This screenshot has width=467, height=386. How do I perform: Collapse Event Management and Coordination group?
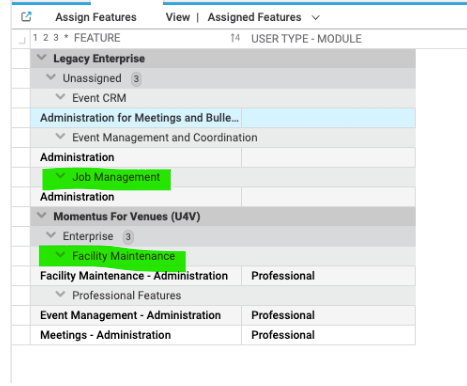(60, 136)
